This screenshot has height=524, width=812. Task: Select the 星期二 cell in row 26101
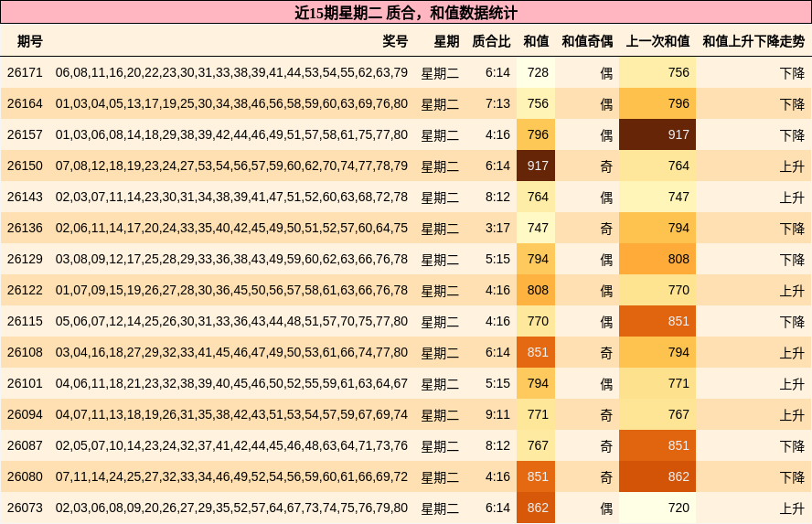(x=440, y=384)
